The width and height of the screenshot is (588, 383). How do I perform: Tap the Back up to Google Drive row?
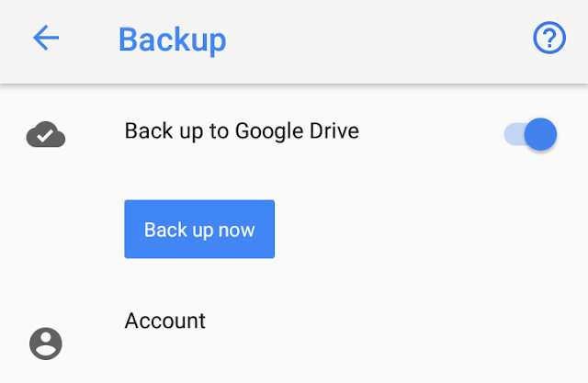coord(294,133)
